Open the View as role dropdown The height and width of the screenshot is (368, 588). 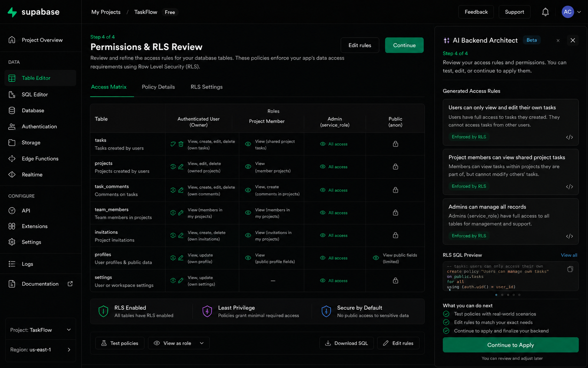click(179, 343)
